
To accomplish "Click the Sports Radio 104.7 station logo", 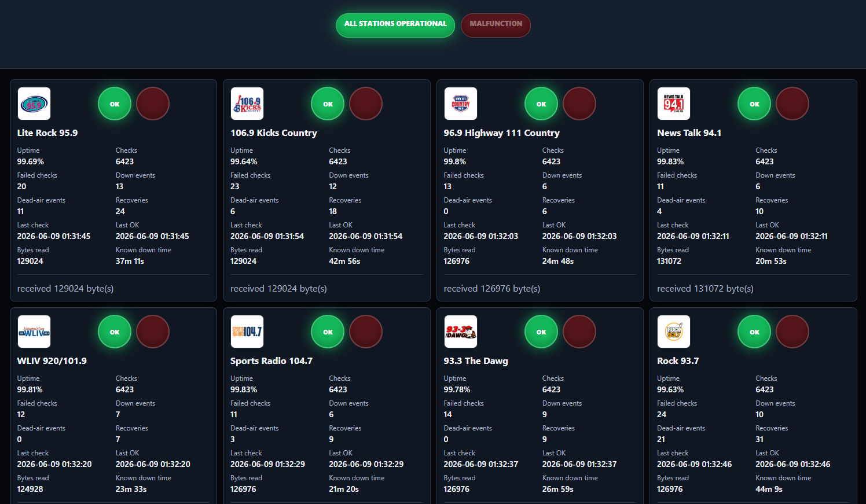I will pyautogui.click(x=247, y=332).
